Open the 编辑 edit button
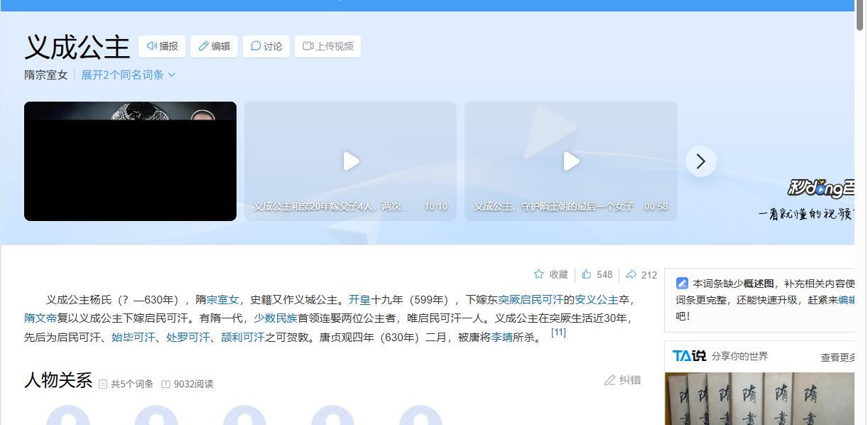This screenshot has height=425, width=868. pyautogui.click(x=214, y=46)
